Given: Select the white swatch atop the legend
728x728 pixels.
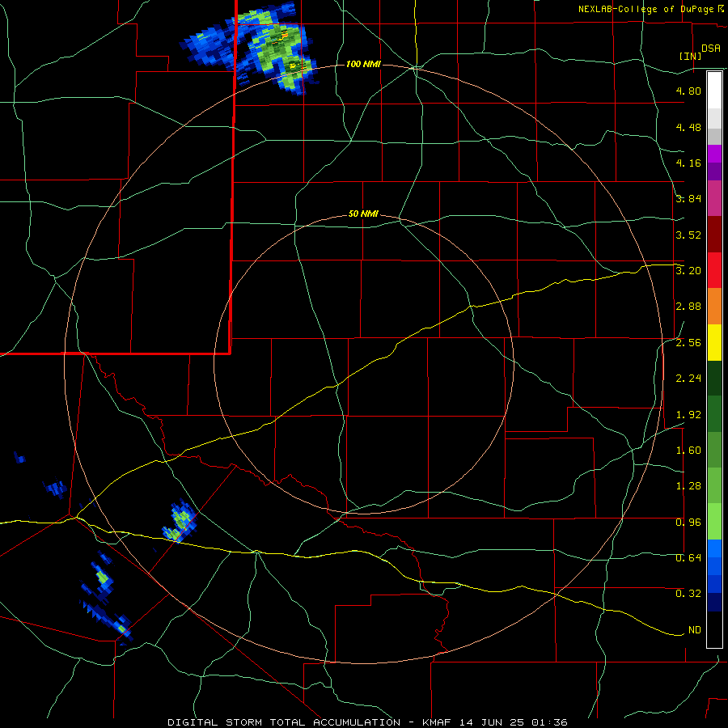Looking at the screenshot, I should click(x=714, y=91).
